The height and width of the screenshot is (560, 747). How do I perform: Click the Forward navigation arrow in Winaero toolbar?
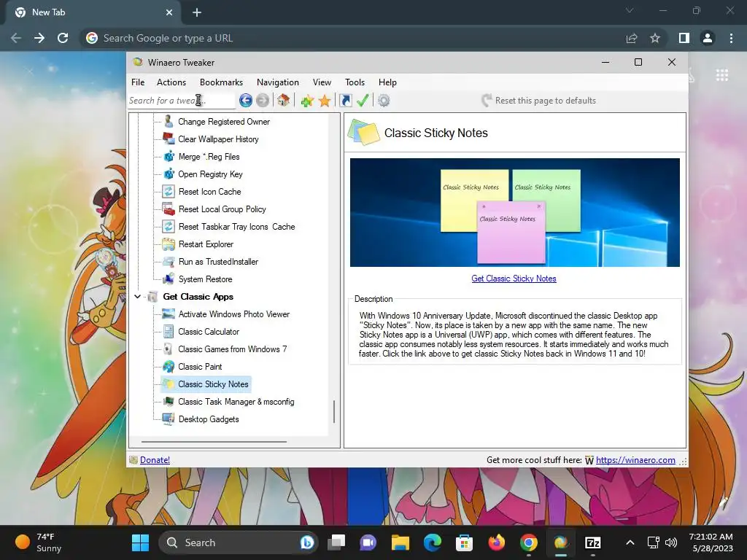pyautogui.click(x=263, y=101)
